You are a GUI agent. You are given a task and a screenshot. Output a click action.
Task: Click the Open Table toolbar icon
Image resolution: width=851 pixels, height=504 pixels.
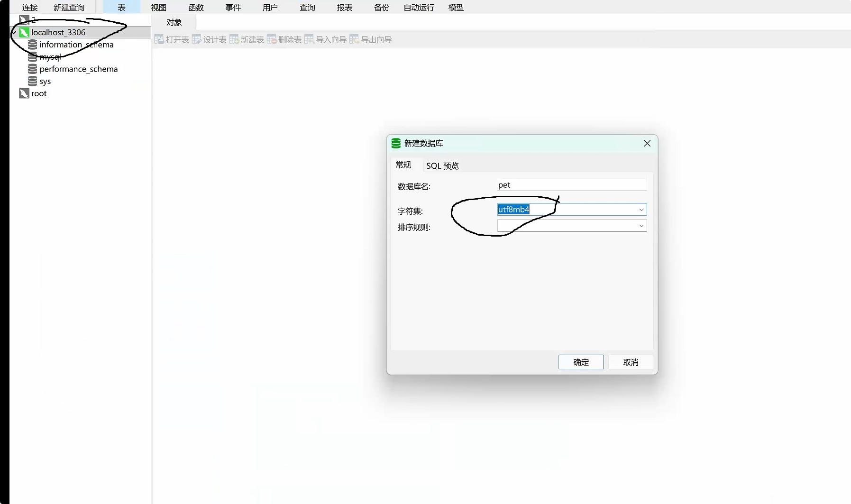pos(159,39)
